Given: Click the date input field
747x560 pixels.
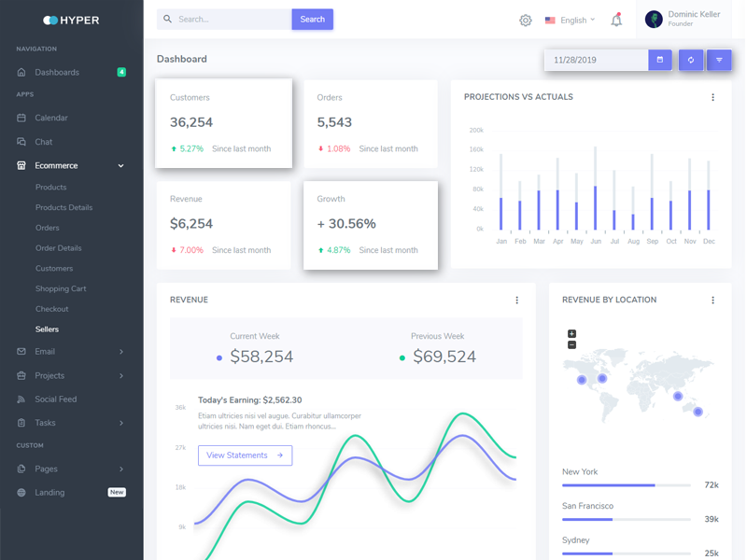Looking at the screenshot, I should pos(596,60).
